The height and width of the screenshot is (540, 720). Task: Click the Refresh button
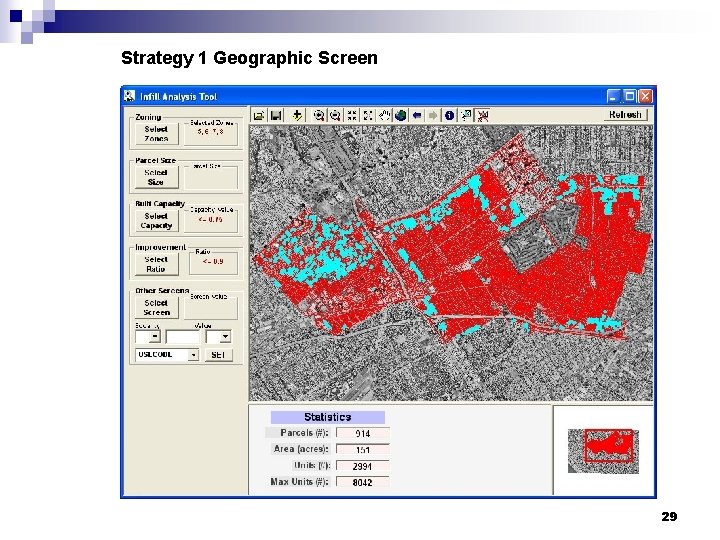(x=625, y=114)
